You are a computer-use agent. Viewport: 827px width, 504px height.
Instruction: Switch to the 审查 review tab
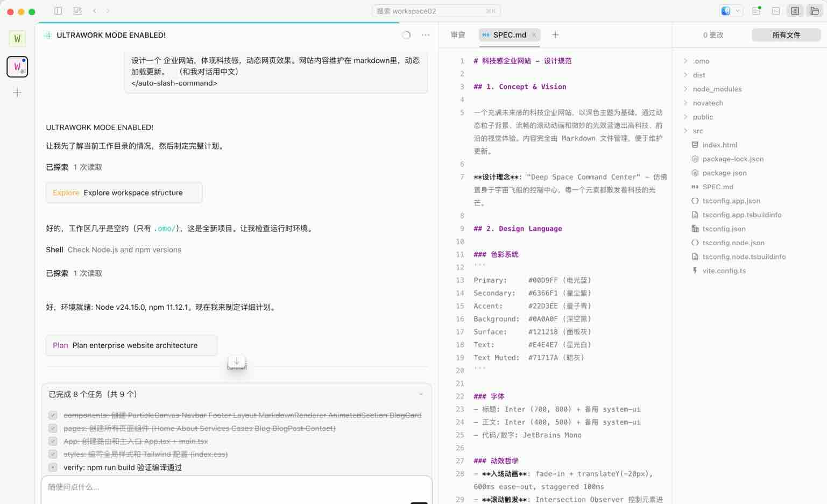tap(458, 35)
